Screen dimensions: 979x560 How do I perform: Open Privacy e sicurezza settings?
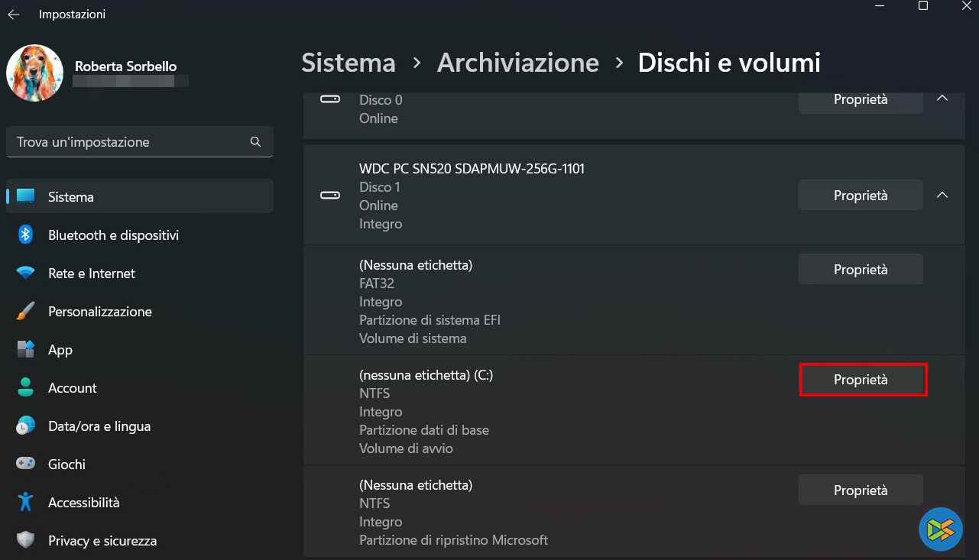[x=102, y=541]
